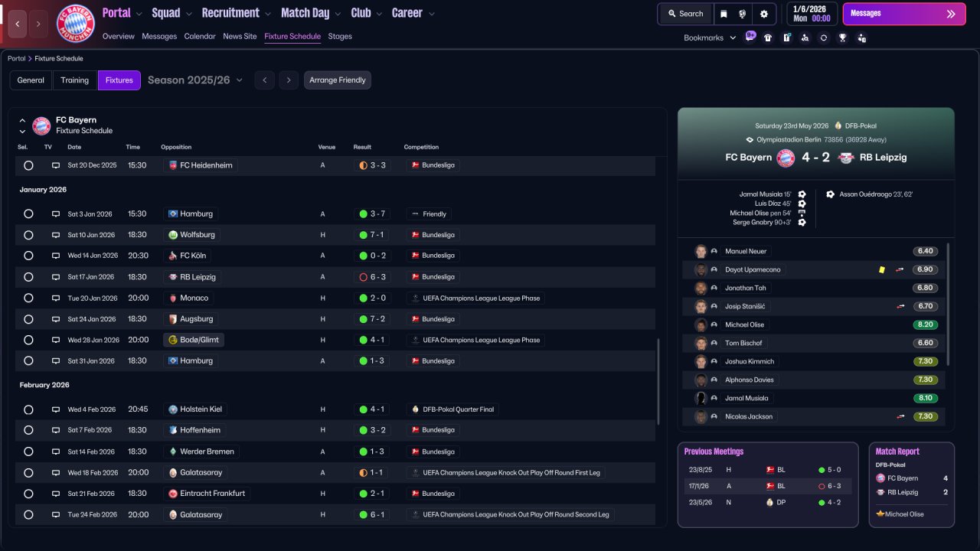Screen dimensions: 980x551
Task: Open the globe world icon in top bar
Action: pyautogui.click(x=742, y=14)
